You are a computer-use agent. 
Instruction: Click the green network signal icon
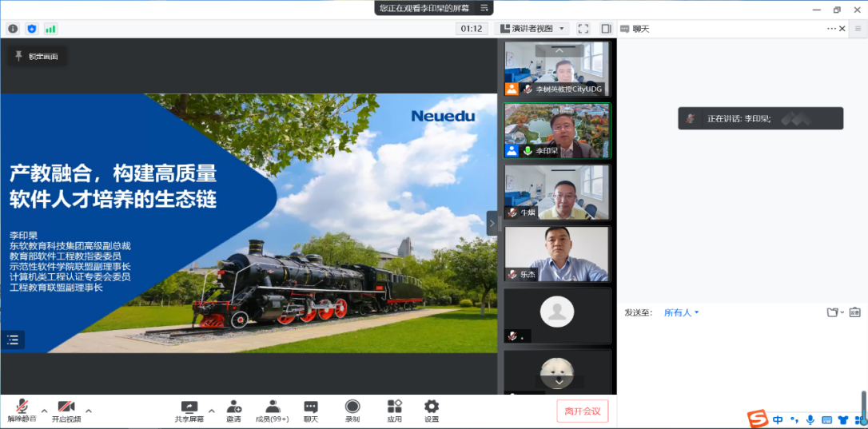[x=50, y=29]
